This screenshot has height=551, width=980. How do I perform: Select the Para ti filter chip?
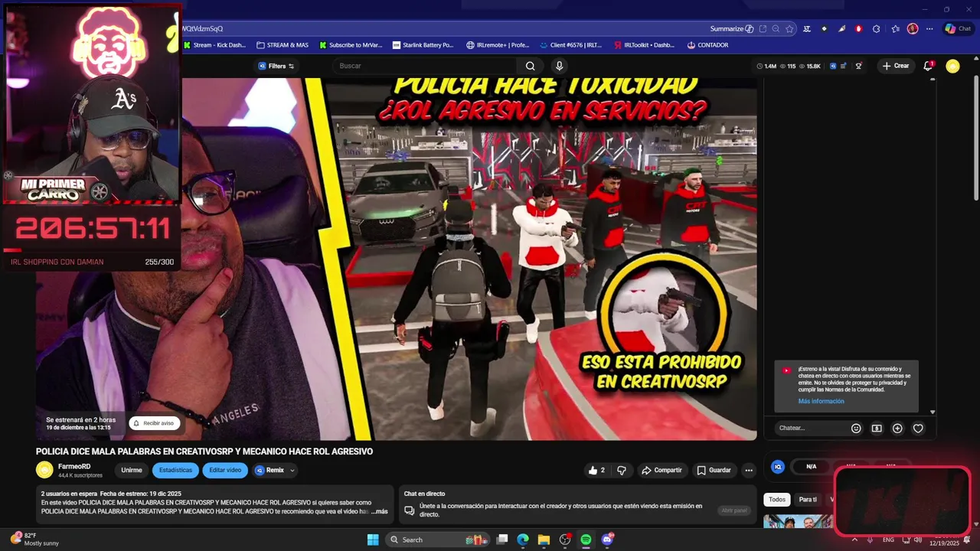point(808,500)
